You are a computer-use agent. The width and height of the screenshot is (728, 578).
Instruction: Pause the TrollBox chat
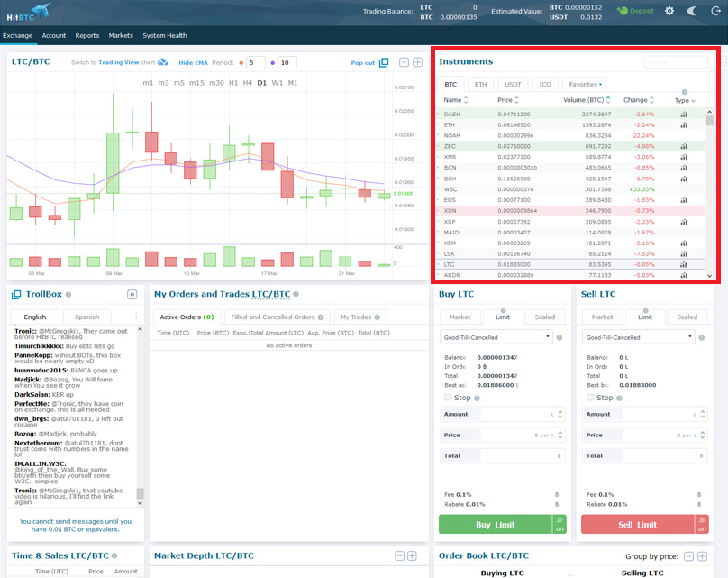coord(132,294)
